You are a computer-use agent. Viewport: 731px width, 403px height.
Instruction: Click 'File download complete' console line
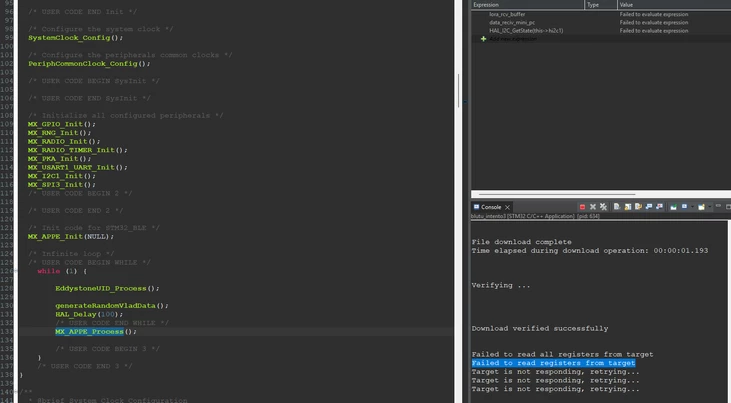[x=521, y=242]
